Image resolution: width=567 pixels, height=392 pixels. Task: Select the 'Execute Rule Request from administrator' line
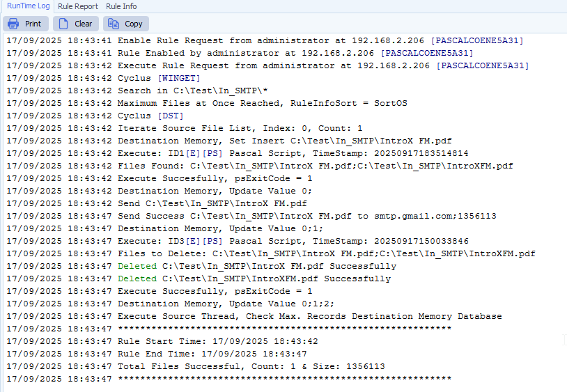(x=267, y=65)
